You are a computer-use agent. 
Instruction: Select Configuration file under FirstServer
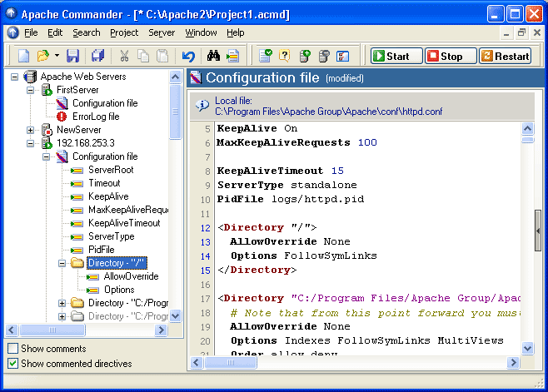[105, 103]
